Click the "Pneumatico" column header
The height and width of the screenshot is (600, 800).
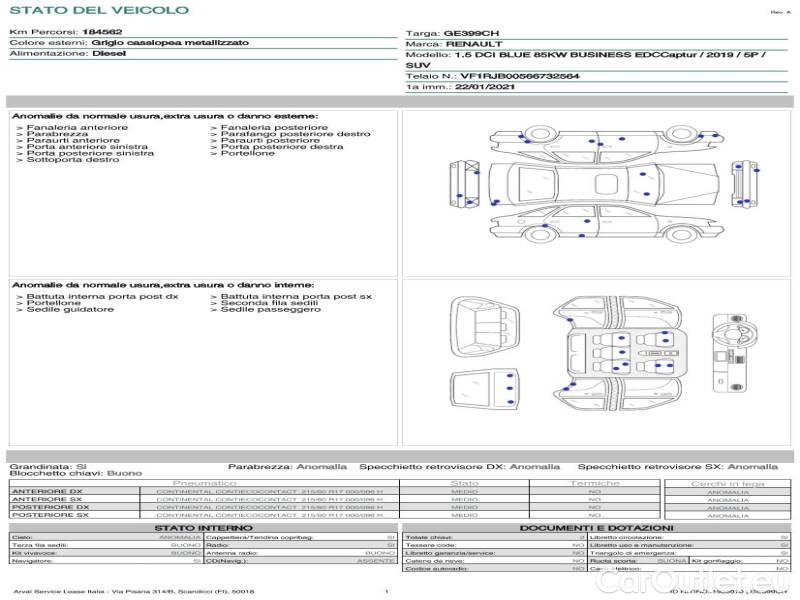[x=204, y=483]
